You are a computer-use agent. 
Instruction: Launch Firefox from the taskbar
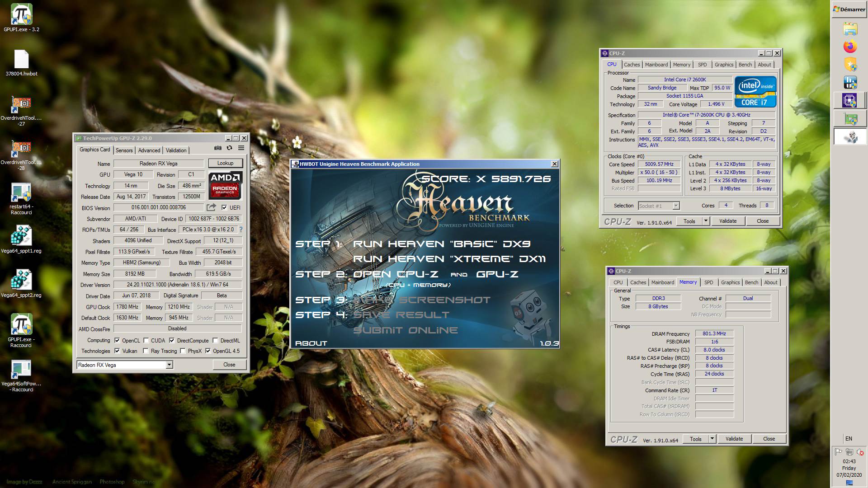point(850,47)
